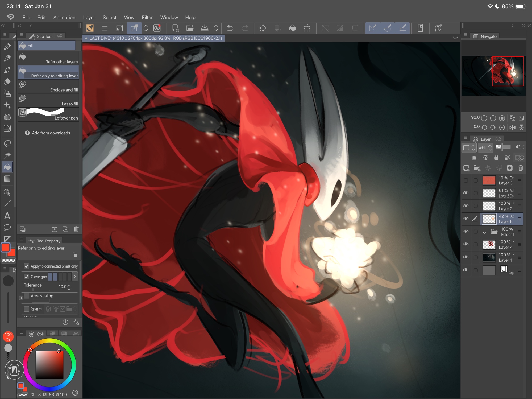
Task: Collapse Folder 1 in layer list
Action: tap(484, 232)
